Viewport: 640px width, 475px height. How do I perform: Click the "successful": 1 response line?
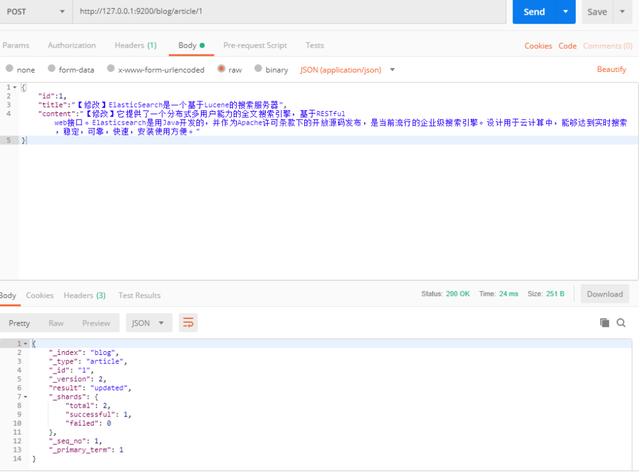(x=98, y=415)
